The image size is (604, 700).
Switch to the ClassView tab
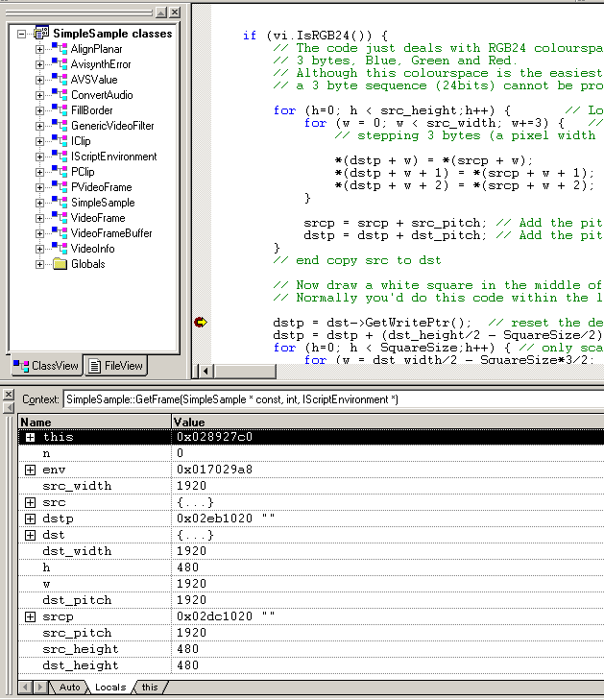(x=46, y=366)
